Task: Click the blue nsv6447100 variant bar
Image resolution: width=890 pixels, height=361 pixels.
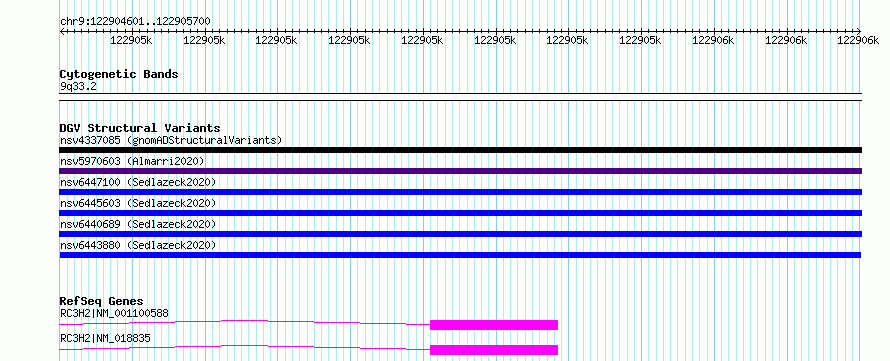Action: pos(461,192)
